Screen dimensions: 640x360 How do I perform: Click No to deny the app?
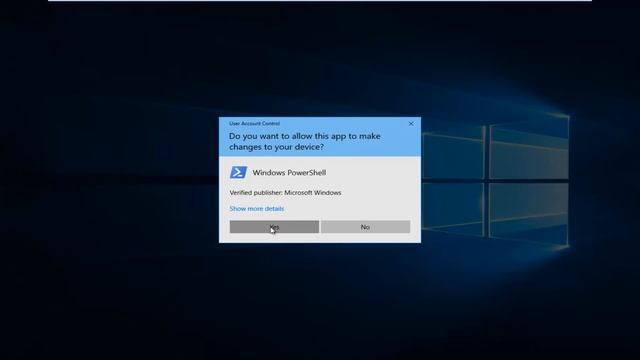[x=365, y=227]
